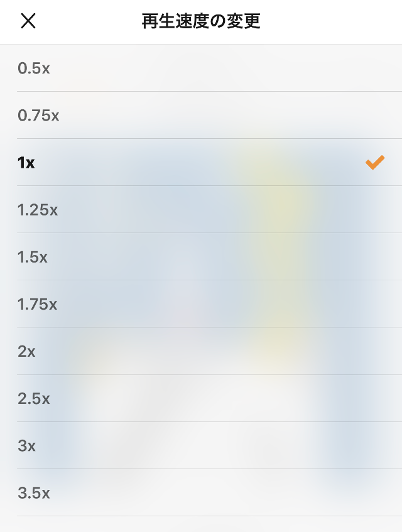
Task: Pick the 1.5x speed option
Action: (33, 257)
